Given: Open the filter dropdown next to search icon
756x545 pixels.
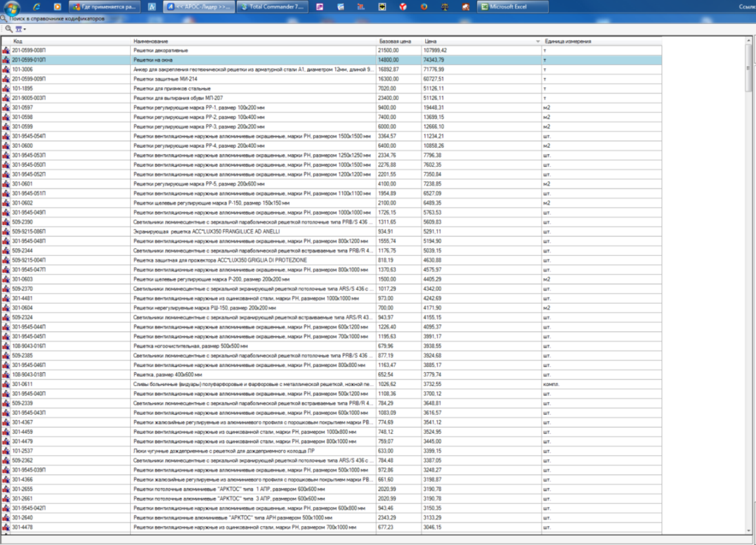Looking at the screenshot, I should [x=20, y=30].
